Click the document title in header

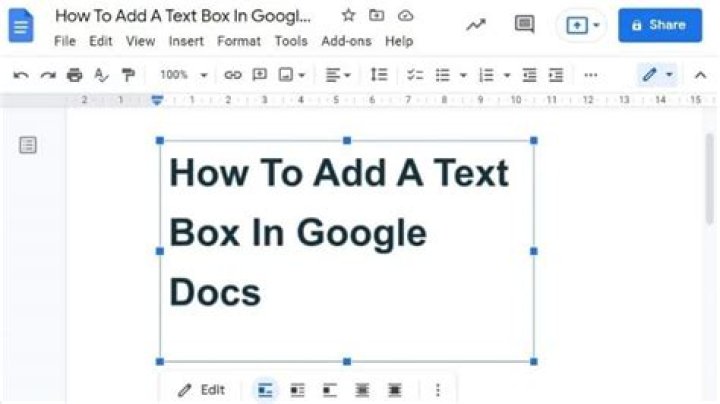click(x=183, y=16)
